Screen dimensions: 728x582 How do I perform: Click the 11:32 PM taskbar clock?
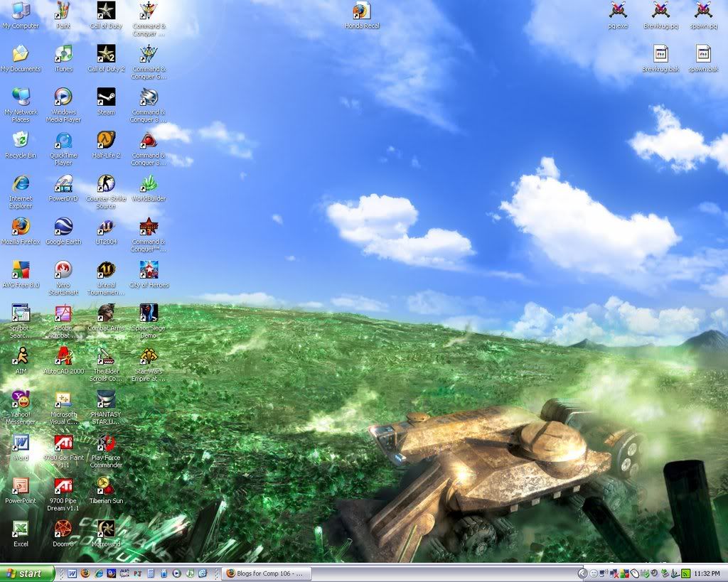pos(707,573)
